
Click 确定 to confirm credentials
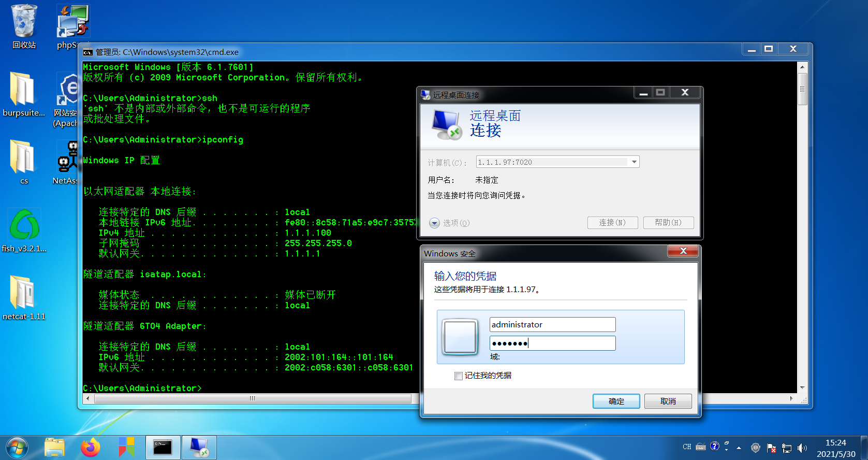pyautogui.click(x=616, y=401)
